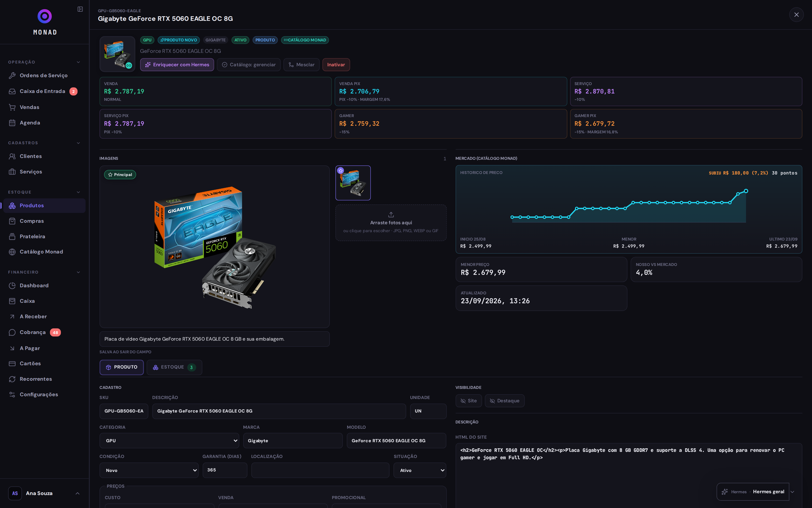This screenshot has height=508, width=812.
Task: Select the Produto tab
Action: (x=122, y=367)
